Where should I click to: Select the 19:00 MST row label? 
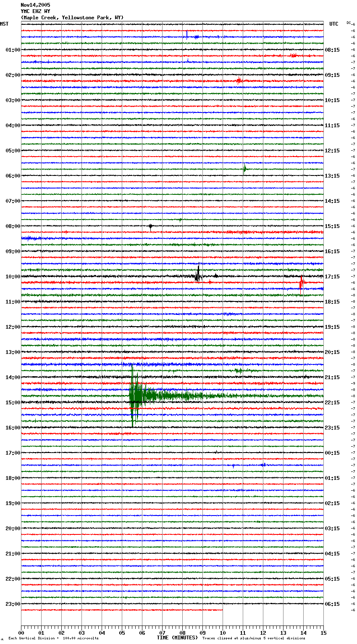click(13, 503)
